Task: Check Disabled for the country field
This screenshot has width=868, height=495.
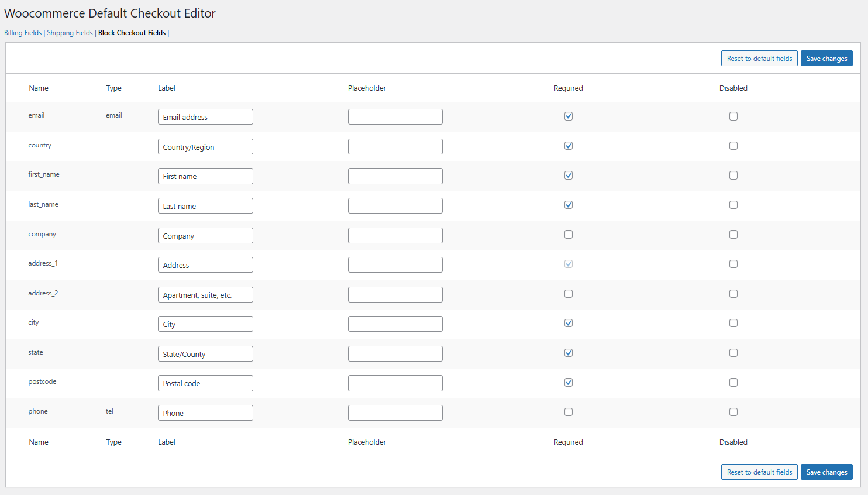Action: pyautogui.click(x=733, y=146)
